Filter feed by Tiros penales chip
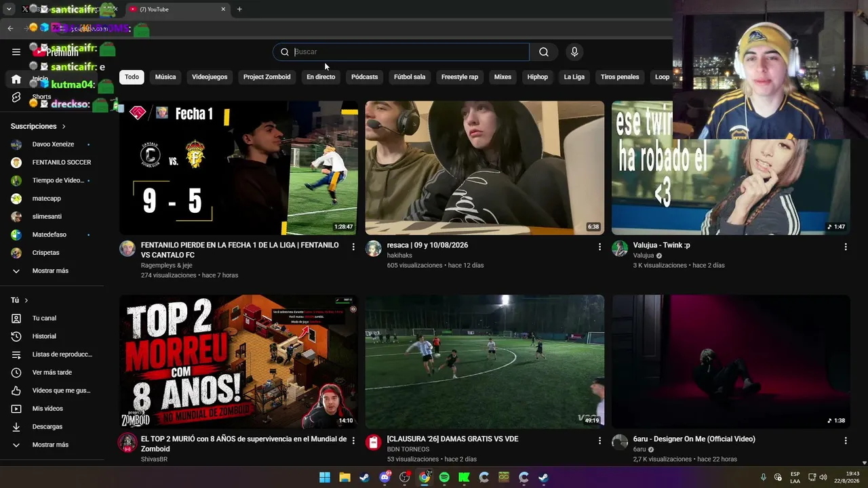The height and width of the screenshot is (488, 868). (620, 77)
